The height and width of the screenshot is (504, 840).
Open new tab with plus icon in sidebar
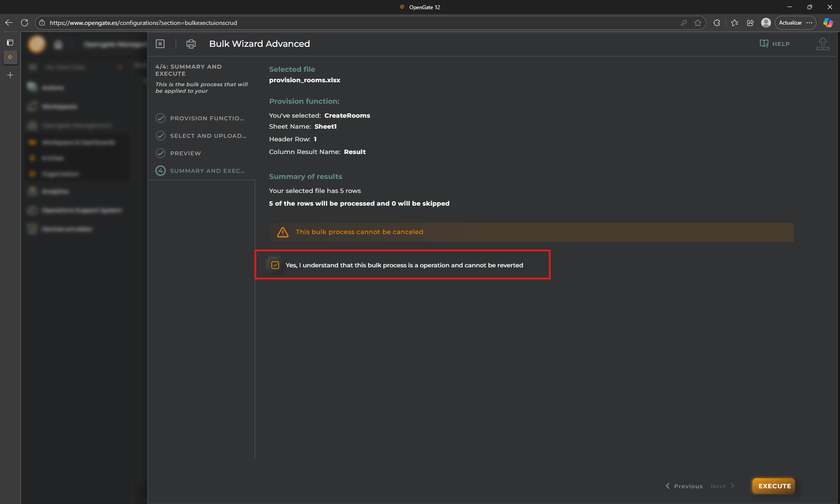point(10,75)
